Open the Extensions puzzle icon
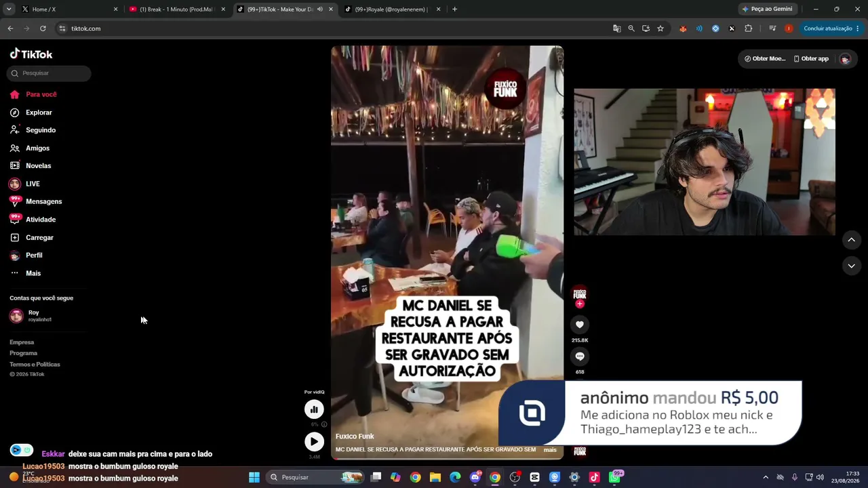This screenshot has width=868, height=488. pos(749,28)
